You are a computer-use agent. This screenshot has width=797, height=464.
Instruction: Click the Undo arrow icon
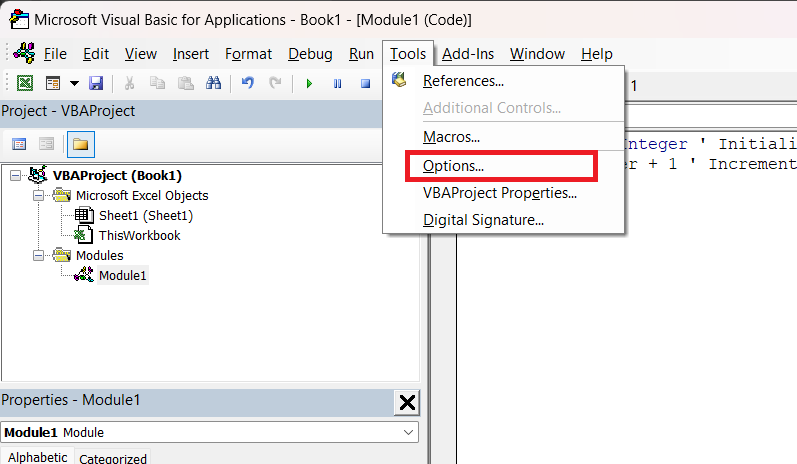point(248,83)
